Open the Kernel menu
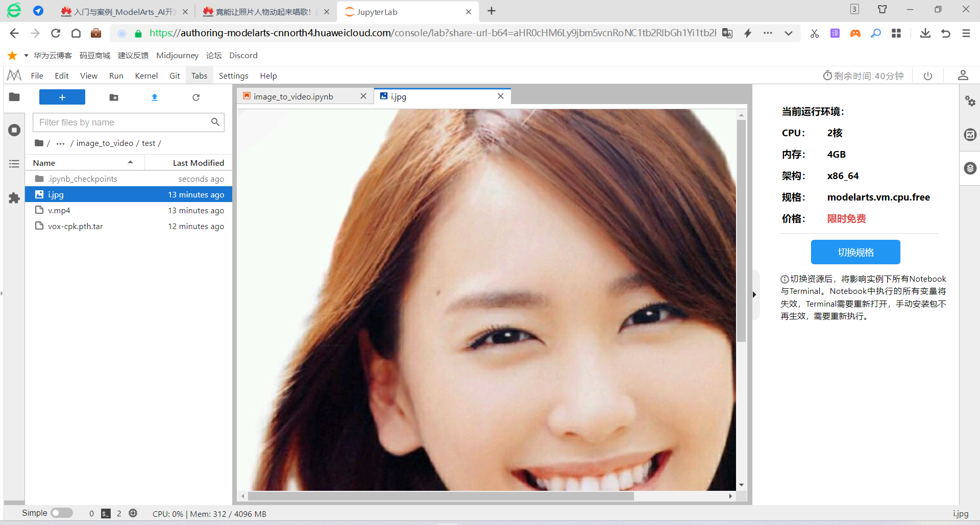This screenshot has height=525, width=980. pos(146,76)
